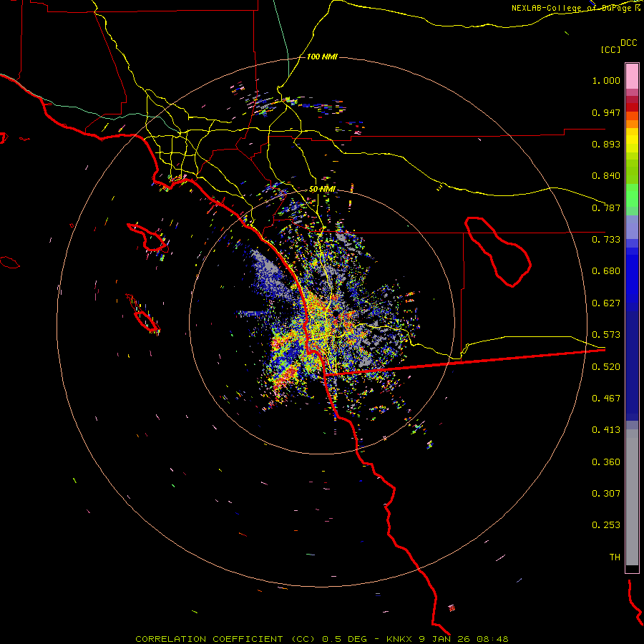Click the 0.947 color scale value
Image resolution: width=644 pixels, height=644 pixels.
(606, 112)
